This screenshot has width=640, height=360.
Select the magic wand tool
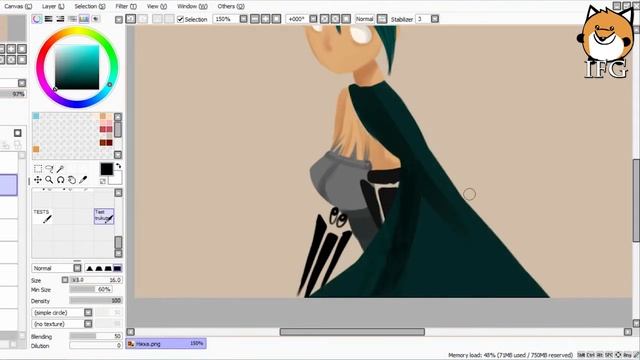point(60,169)
